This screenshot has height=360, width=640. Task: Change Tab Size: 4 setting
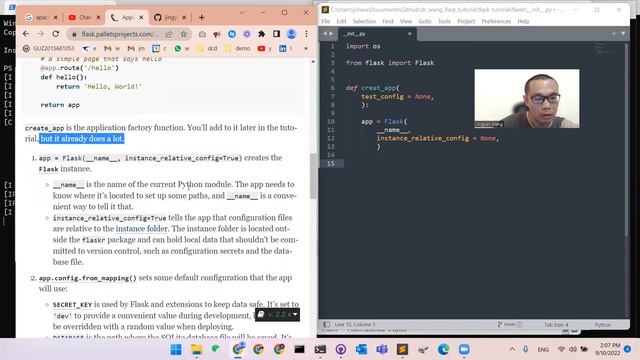point(556,324)
